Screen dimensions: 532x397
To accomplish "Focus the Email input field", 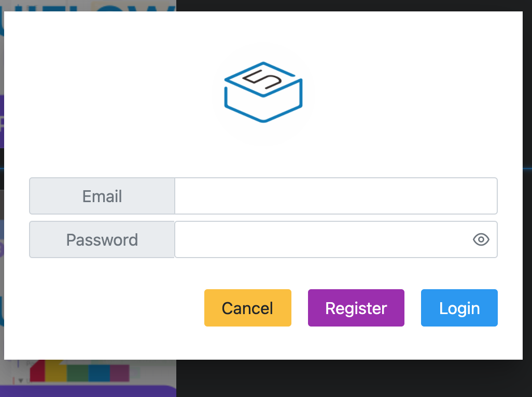I will coord(336,196).
